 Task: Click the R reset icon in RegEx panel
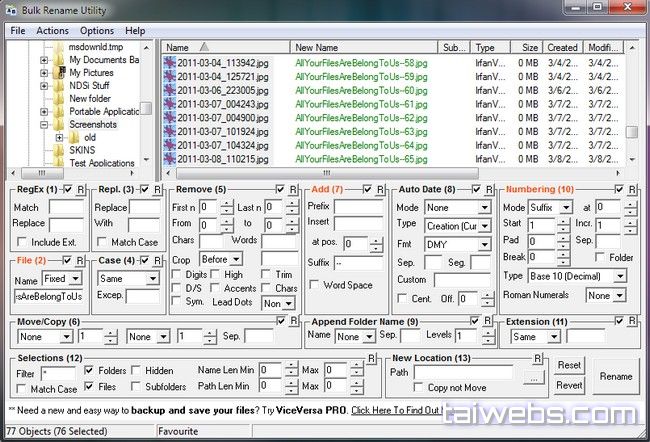point(82,189)
